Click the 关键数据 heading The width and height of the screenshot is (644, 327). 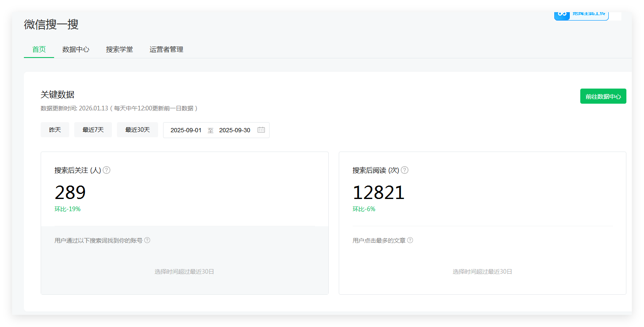coord(57,94)
